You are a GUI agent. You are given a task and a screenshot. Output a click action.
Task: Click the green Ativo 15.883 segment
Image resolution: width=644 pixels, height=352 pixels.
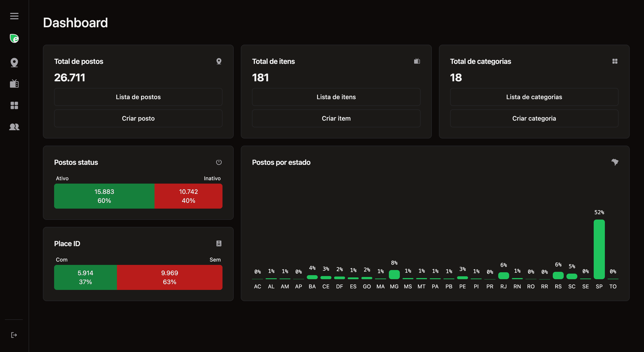(x=104, y=196)
